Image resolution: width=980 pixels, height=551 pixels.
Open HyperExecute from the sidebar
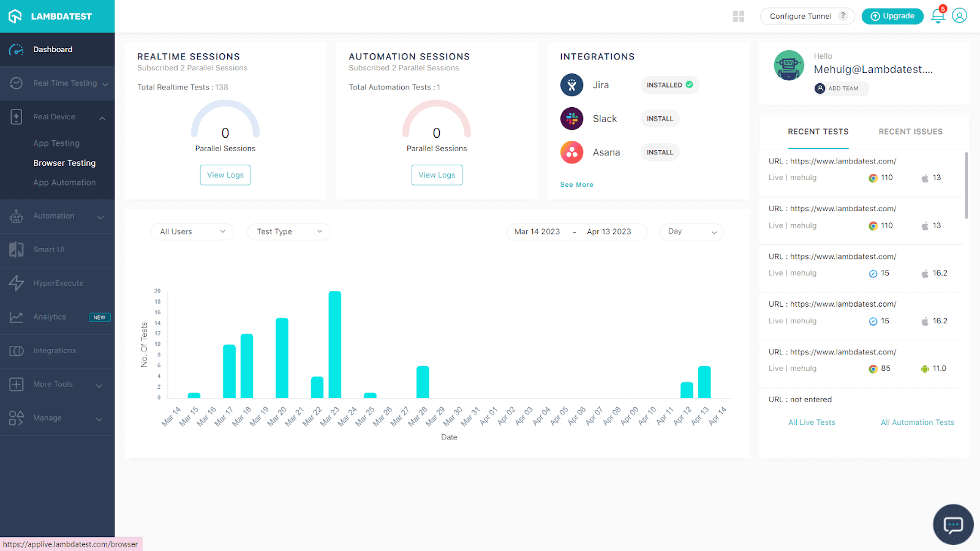58,283
